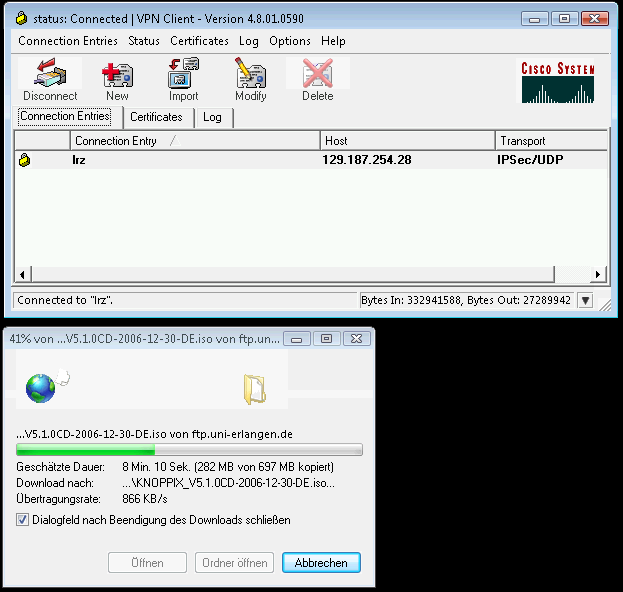Sort by the Connection Entry column header
623x592 pixels.
tap(115, 141)
